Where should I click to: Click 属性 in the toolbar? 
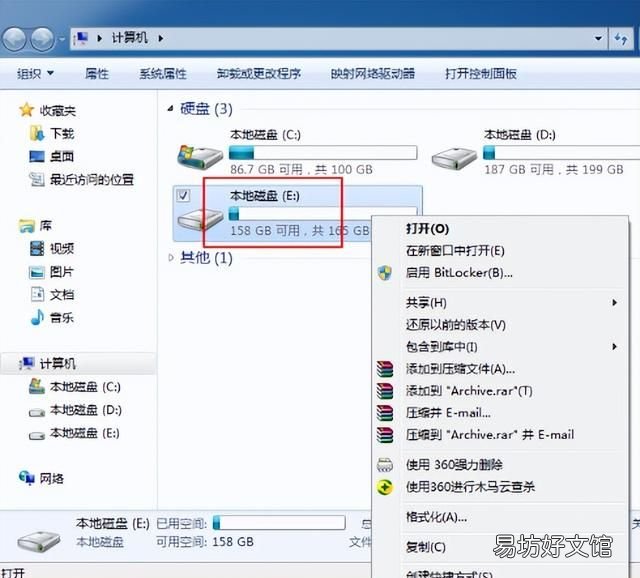point(97,73)
